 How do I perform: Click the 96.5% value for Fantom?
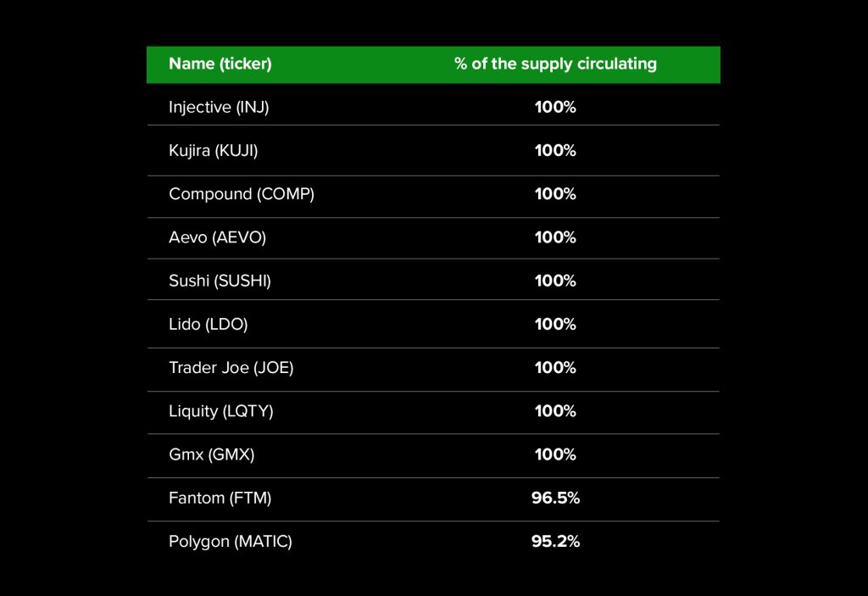[x=555, y=498]
